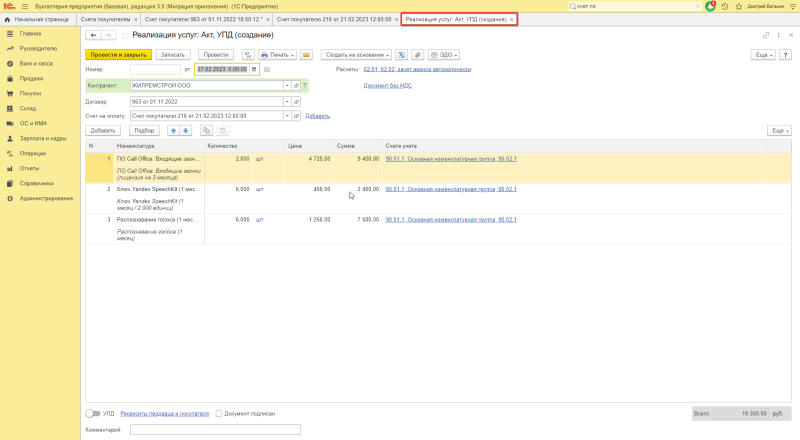The height and width of the screenshot is (440, 800).
Task: Click the top search field
Action: tap(632, 6)
